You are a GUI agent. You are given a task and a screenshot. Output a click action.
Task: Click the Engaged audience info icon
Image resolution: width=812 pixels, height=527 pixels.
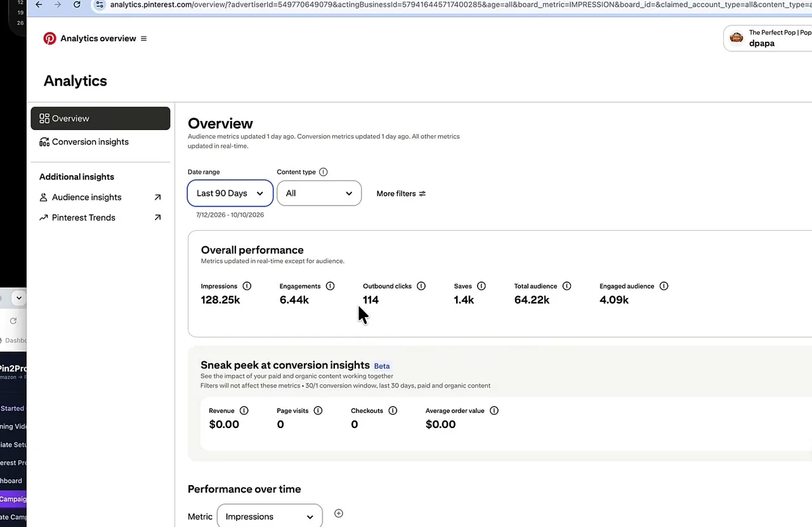(664, 286)
